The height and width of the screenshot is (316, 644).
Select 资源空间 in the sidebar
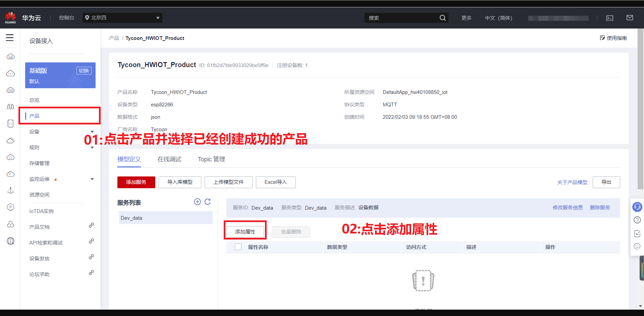coord(39,195)
